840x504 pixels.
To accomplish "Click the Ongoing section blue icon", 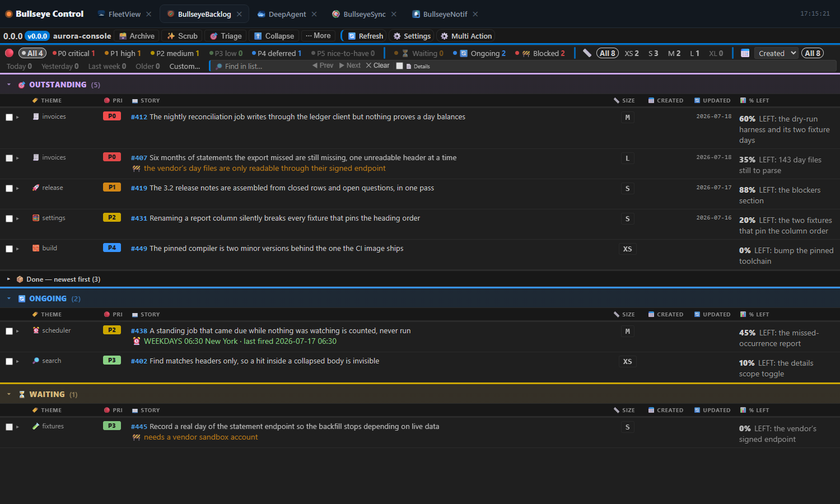I will click(x=22, y=299).
